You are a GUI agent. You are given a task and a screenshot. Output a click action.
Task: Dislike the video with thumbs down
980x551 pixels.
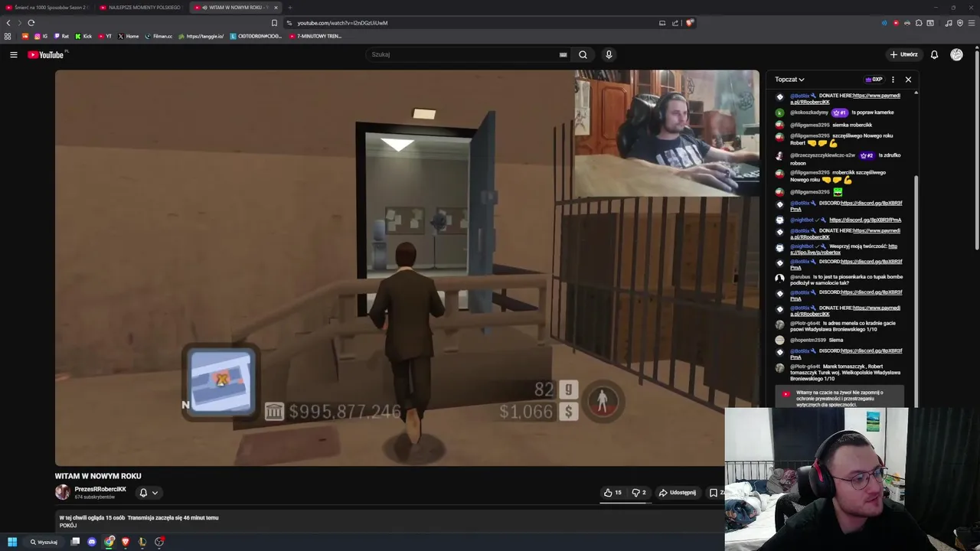click(639, 493)
